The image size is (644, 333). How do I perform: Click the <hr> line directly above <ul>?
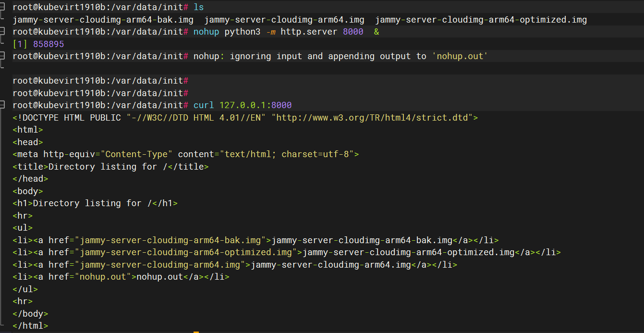pos(23,215)
